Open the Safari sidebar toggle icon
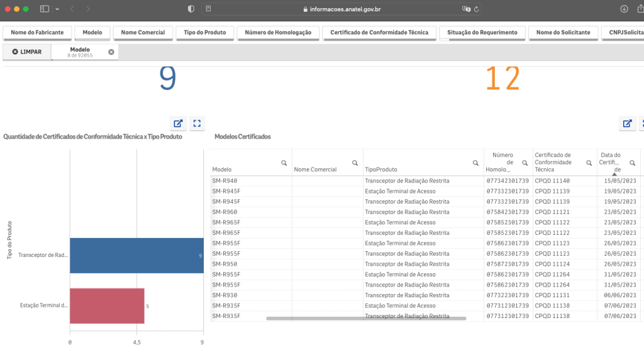Image resolution: width=644 pixels, height=347 pixels. tap(45, 9)
